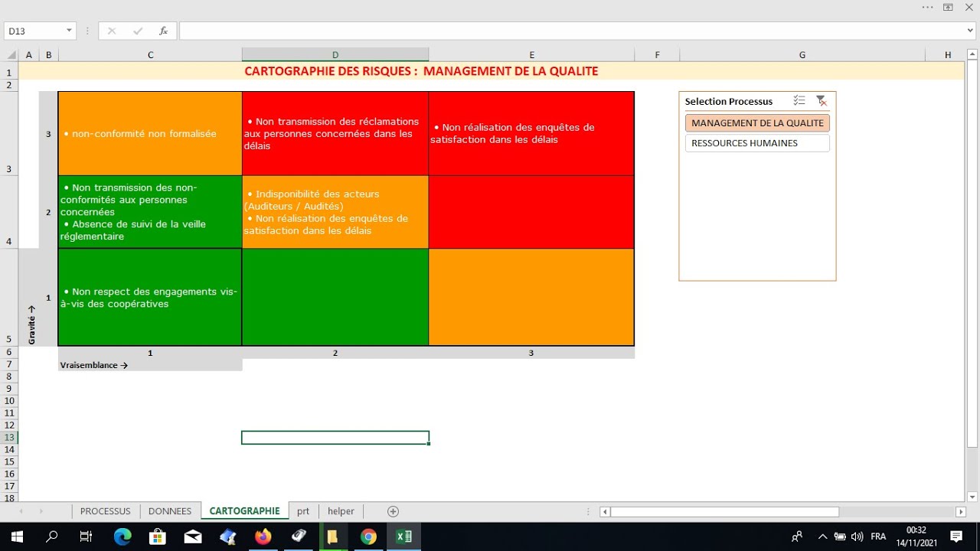Screen dimensions: 980x551
Task: Click the volume icon in system tray
Action: pos(857,536)
